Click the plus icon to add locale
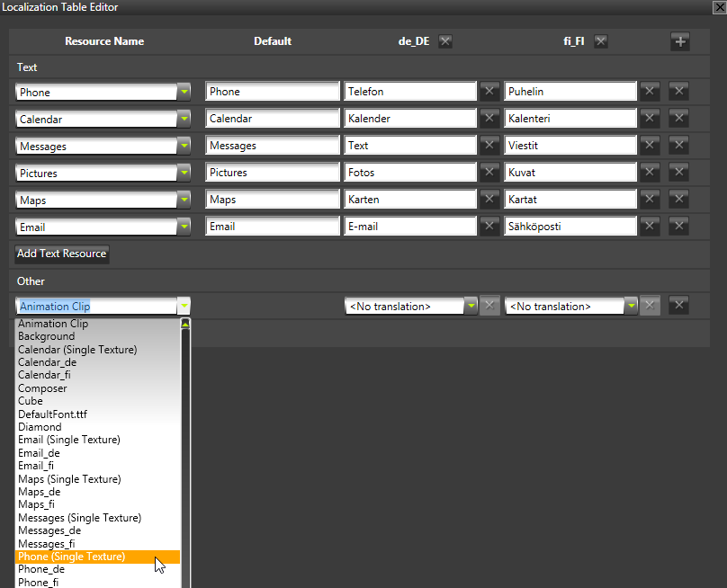 679,41
